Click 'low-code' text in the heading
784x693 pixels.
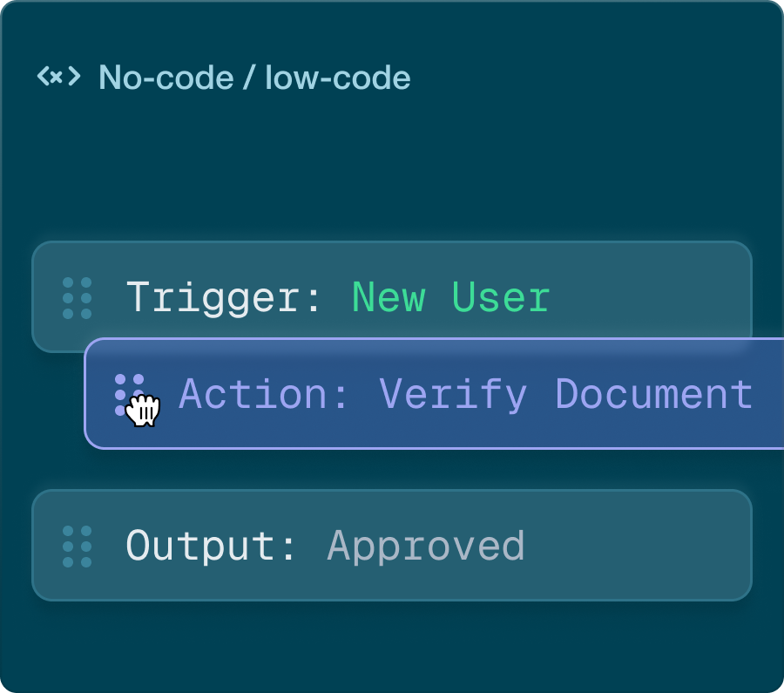pyautogui.click(x=338, y=78)
